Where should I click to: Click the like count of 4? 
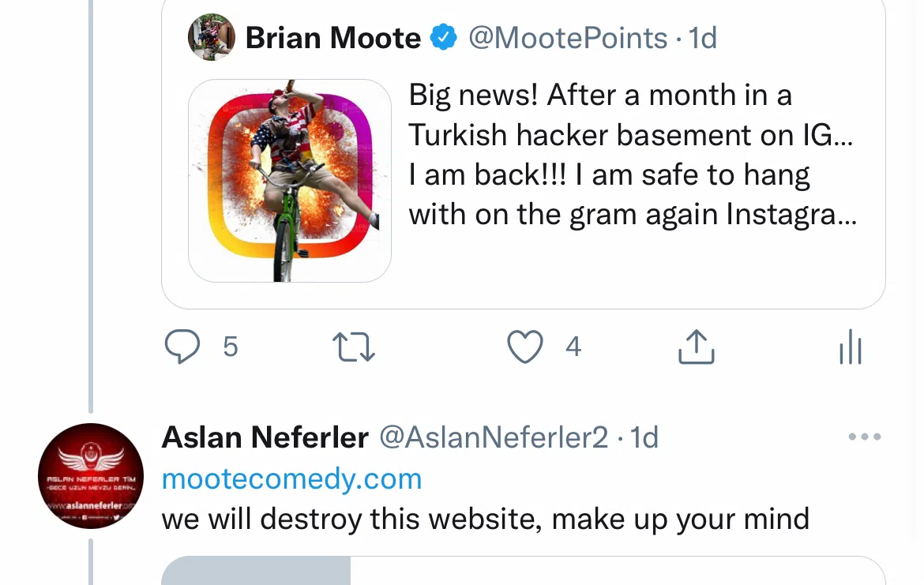(x=574, y=347)
